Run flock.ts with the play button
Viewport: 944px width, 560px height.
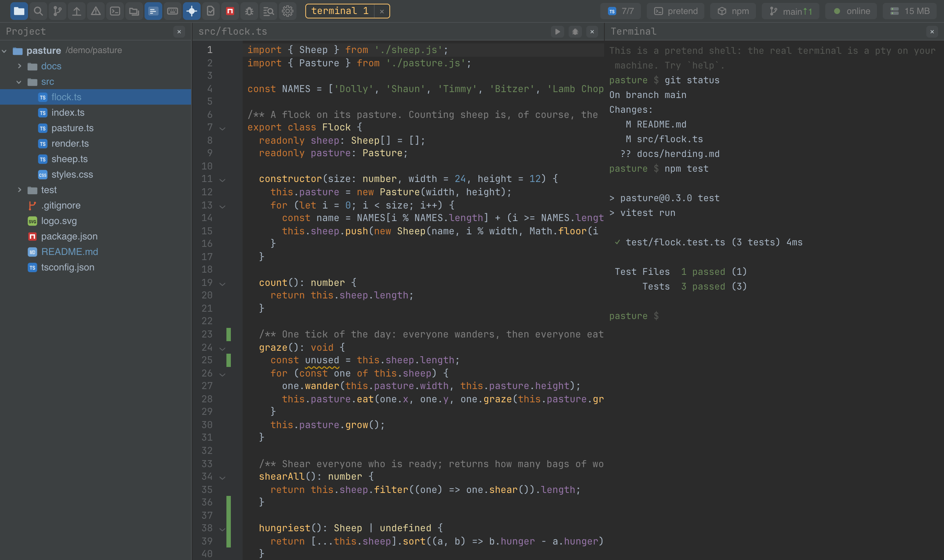click(x=558, y=32)
